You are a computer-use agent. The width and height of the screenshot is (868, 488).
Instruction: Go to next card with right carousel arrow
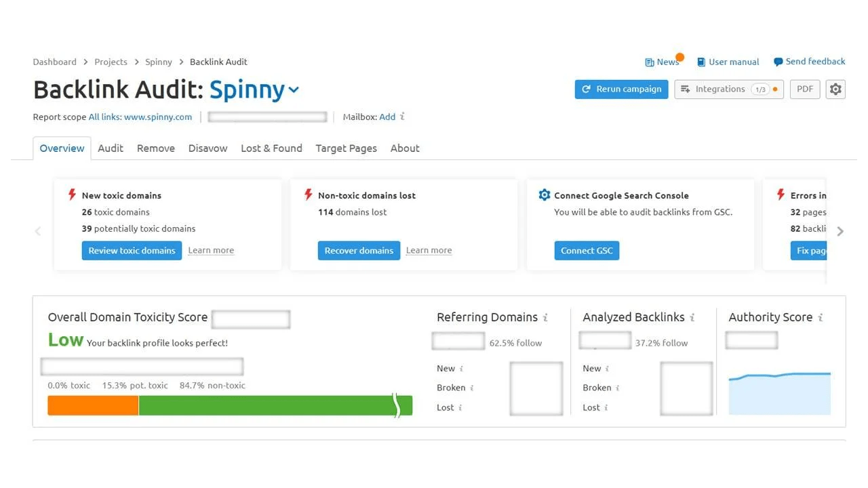pos(840,231)
